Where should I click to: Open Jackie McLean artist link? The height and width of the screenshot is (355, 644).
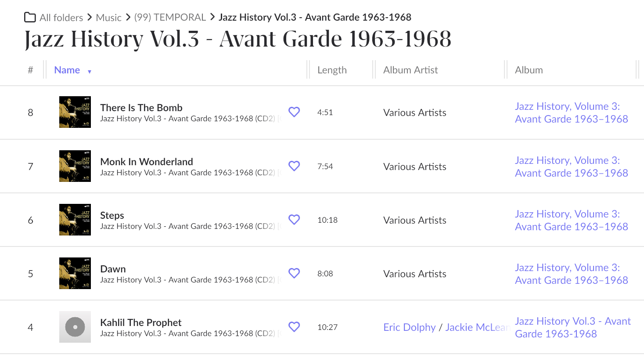point(476,327)
